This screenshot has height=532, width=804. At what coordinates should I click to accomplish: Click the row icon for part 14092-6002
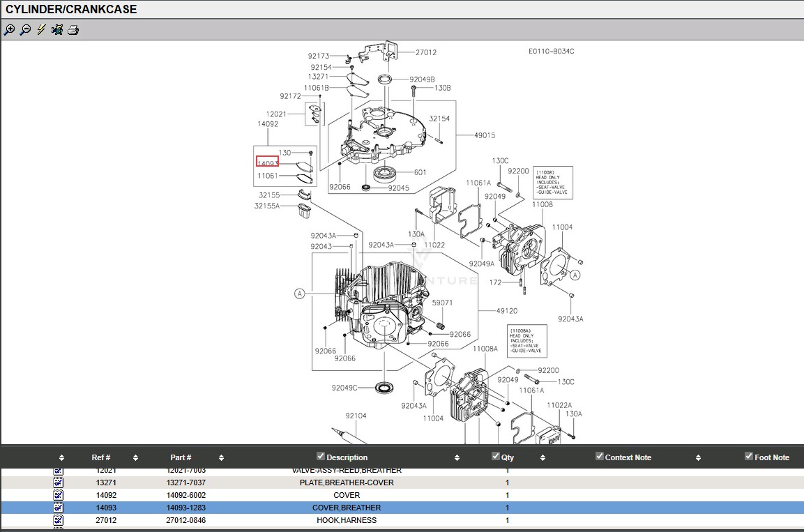59,495
